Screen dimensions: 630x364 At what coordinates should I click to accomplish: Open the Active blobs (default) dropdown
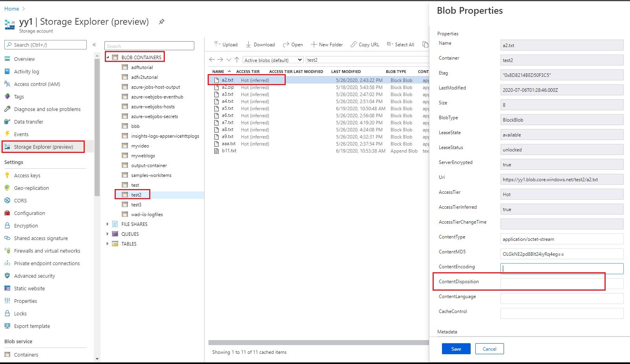pos(273,60)
